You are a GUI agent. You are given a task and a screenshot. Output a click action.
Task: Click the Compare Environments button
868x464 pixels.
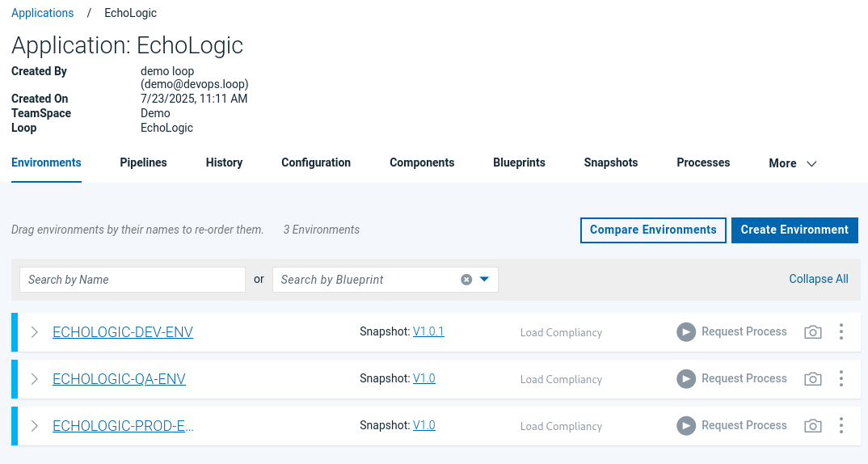coord(653,230)
